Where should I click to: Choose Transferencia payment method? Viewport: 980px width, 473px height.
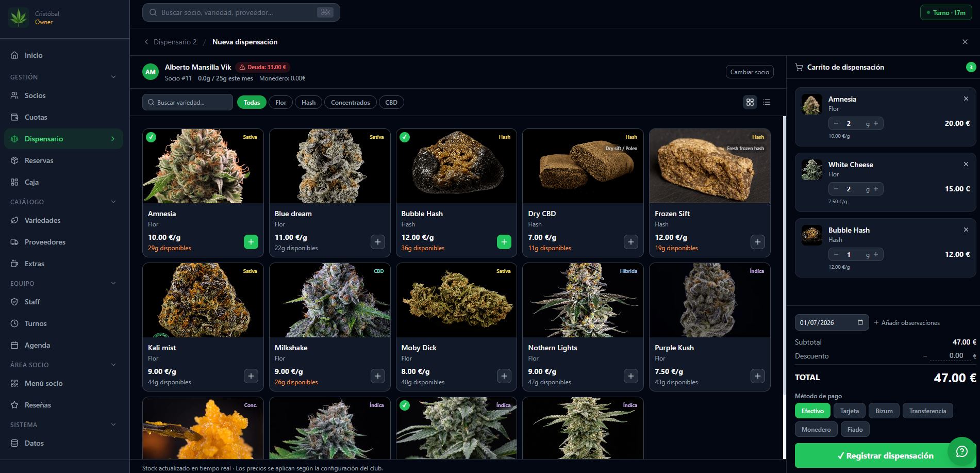(x=928, y=411)
